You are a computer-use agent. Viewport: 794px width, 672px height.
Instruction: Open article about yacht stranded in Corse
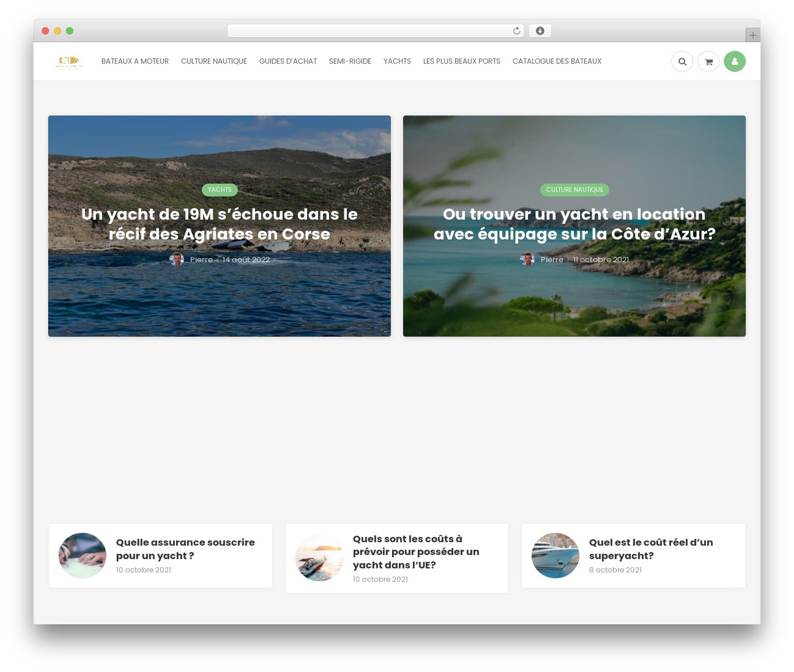point(220,224)
